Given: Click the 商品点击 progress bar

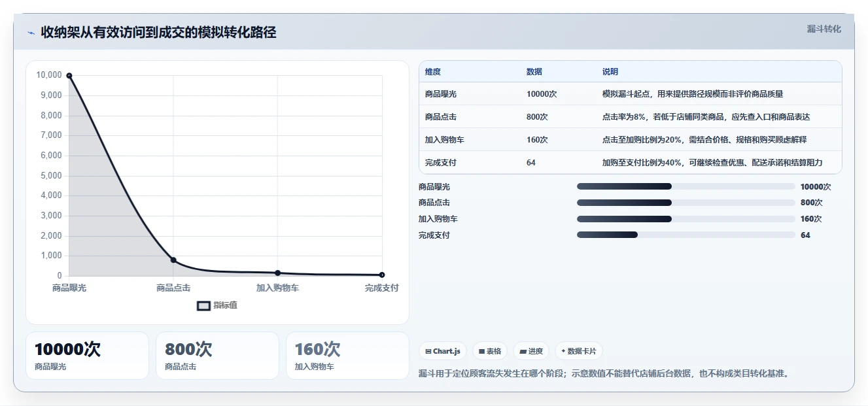Looking at the screenshot, I should tap(686, 203).
